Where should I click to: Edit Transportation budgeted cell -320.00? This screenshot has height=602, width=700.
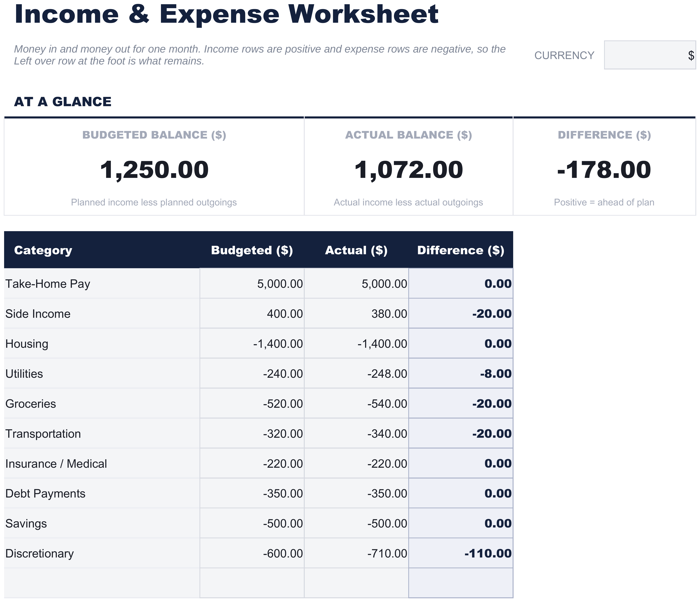point(252,433)
